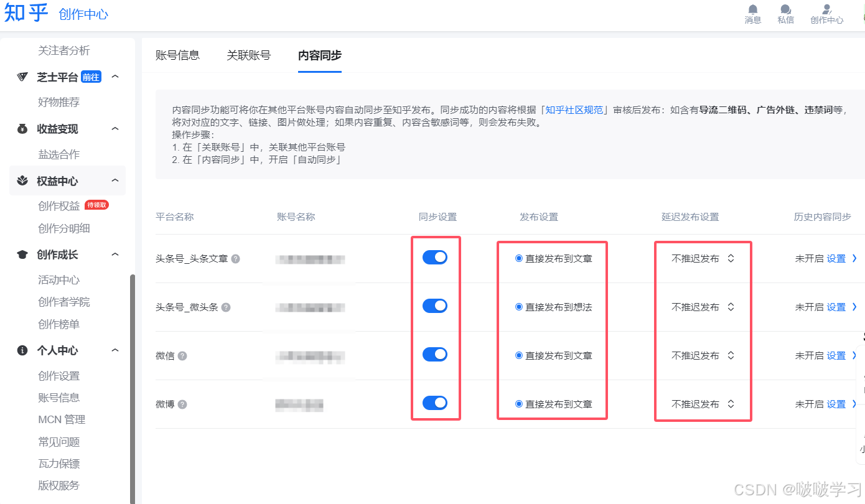
Task: Open 创作分明细 in the sidebar
Action: (x=63, y=228)
